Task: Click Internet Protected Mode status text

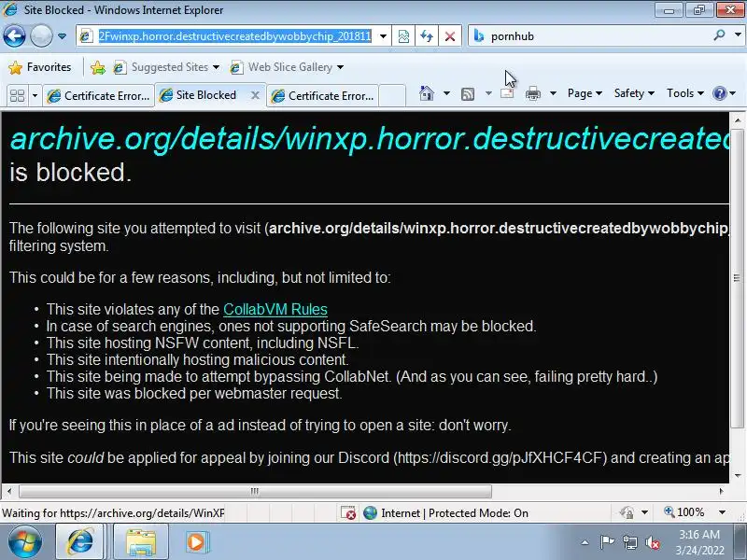Action: (x=455, y=512)
